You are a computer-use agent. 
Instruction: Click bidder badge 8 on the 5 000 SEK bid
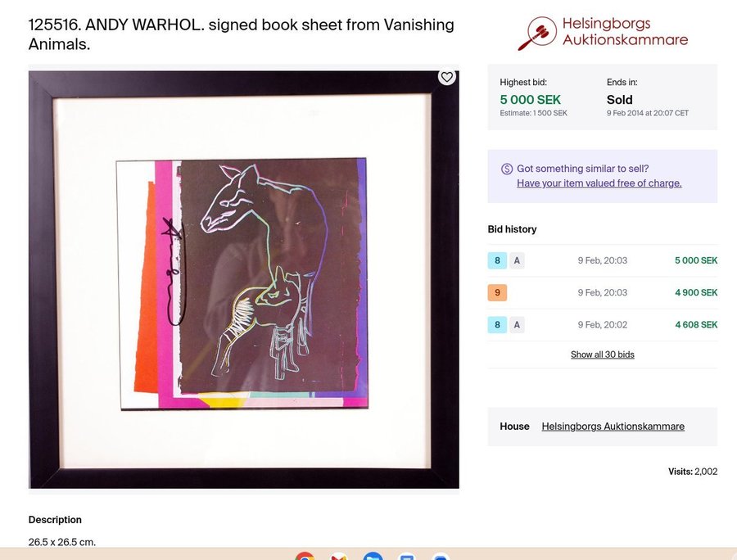click(x=497, y=260)
